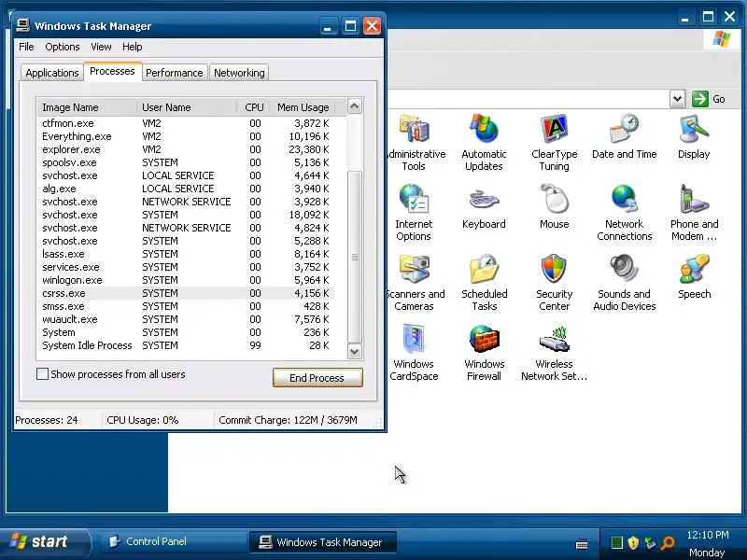Select the services.exe process
This screenshot has height=560, width=747.
click(186, 267)
